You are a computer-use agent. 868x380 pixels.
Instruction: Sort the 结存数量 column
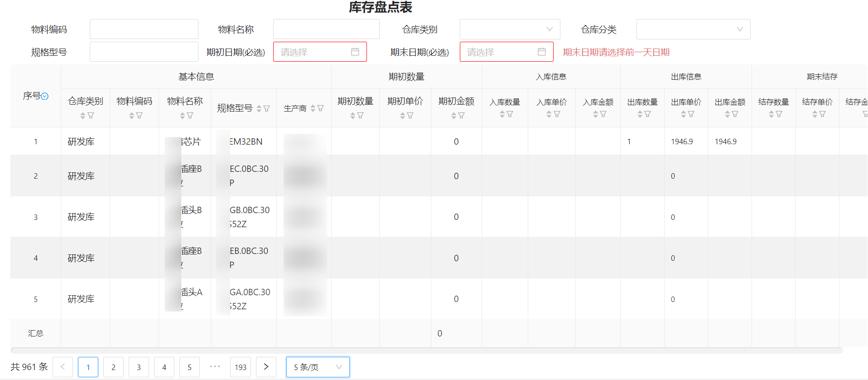(x=771, y=114)
